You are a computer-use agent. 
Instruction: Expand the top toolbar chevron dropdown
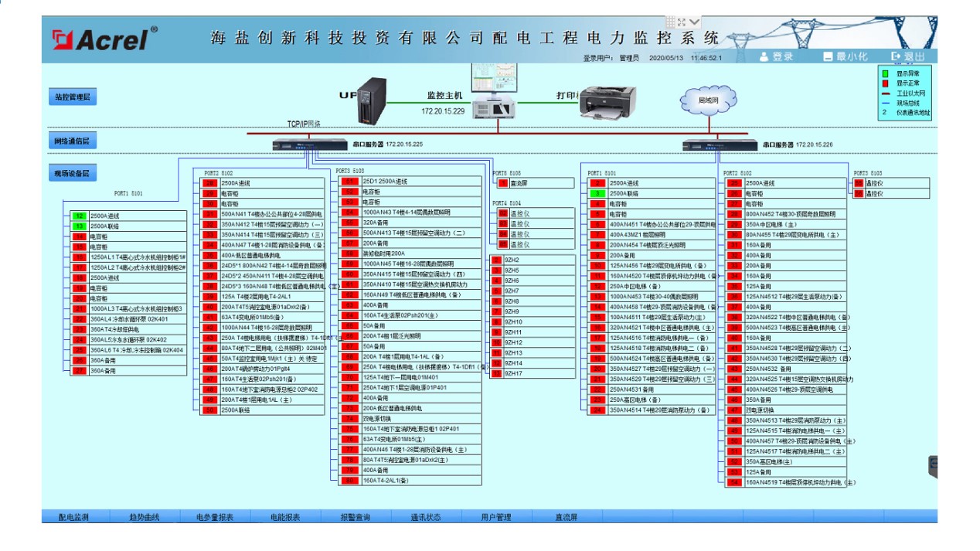tap(695, 22)
